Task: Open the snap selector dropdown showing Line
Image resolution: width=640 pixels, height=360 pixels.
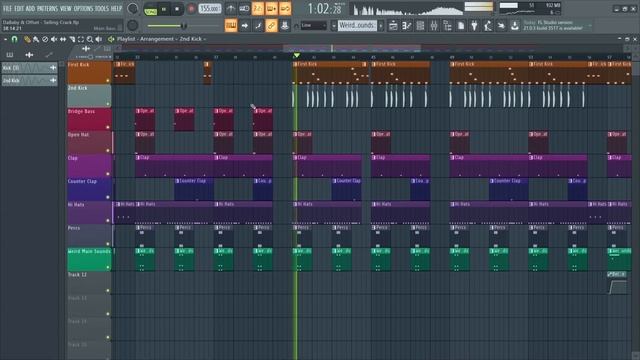Action: tap(313, 26)
